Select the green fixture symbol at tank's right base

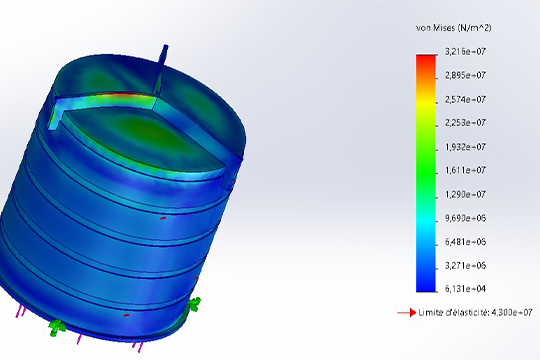tap(194, 305)
